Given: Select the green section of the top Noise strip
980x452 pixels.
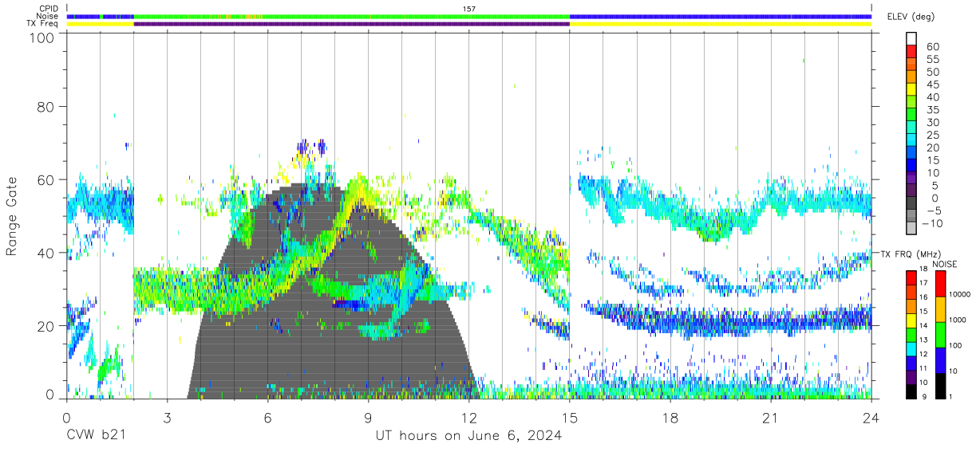Looking at the screenshot, I should 351,16.
